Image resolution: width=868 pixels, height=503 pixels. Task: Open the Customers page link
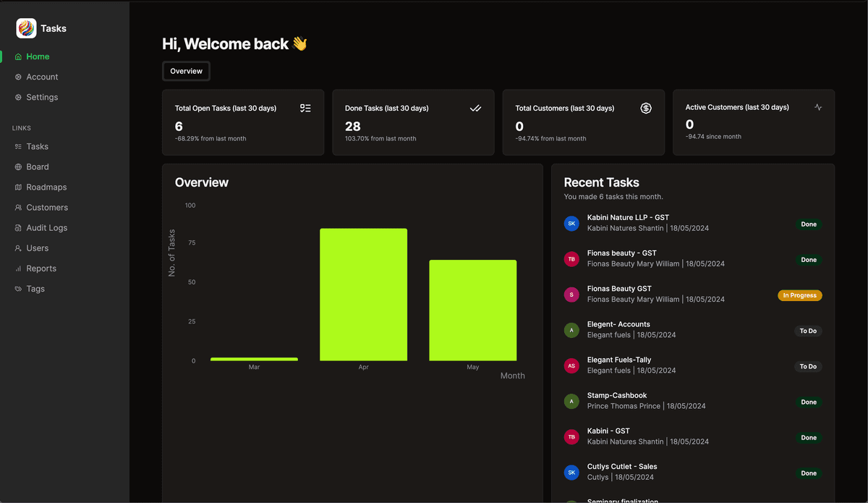(47, 208)
